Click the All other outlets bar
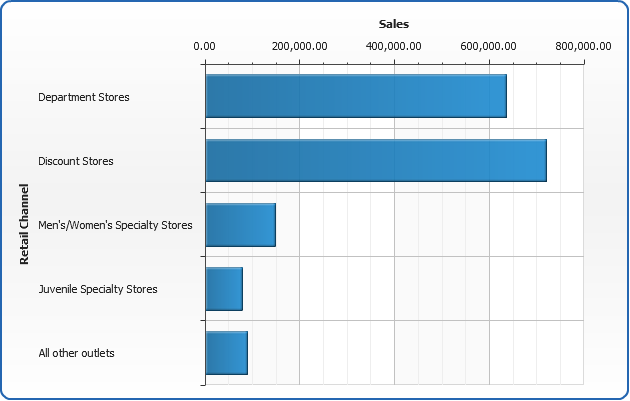 click(226, 353)
